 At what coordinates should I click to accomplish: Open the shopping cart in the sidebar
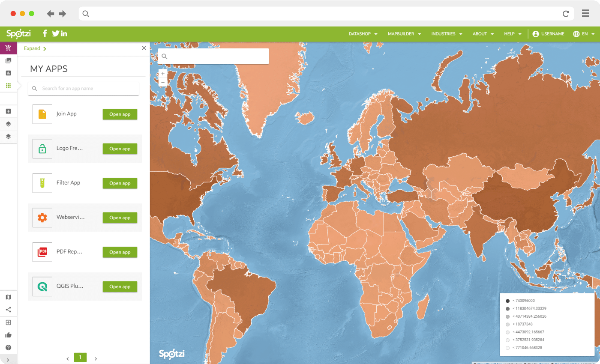click(x=8, y=48)
